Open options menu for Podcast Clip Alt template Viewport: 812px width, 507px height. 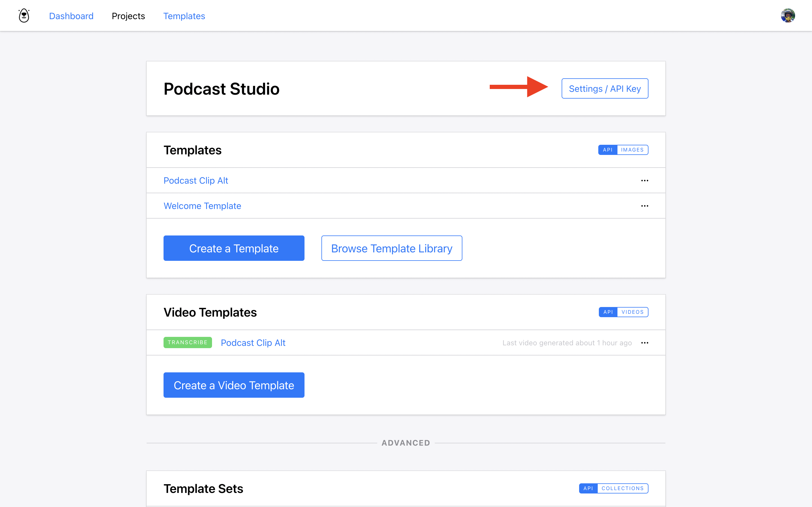click(x=645, y=180)
